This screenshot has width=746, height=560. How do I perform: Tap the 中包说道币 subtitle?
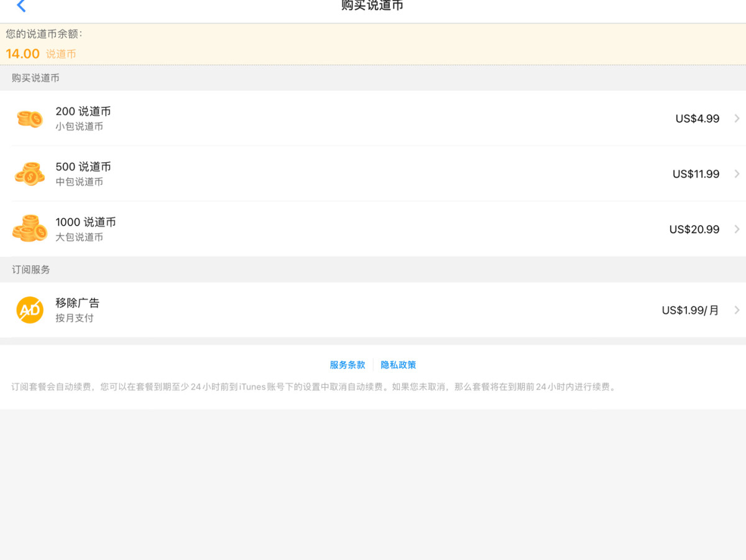[79, 181]
